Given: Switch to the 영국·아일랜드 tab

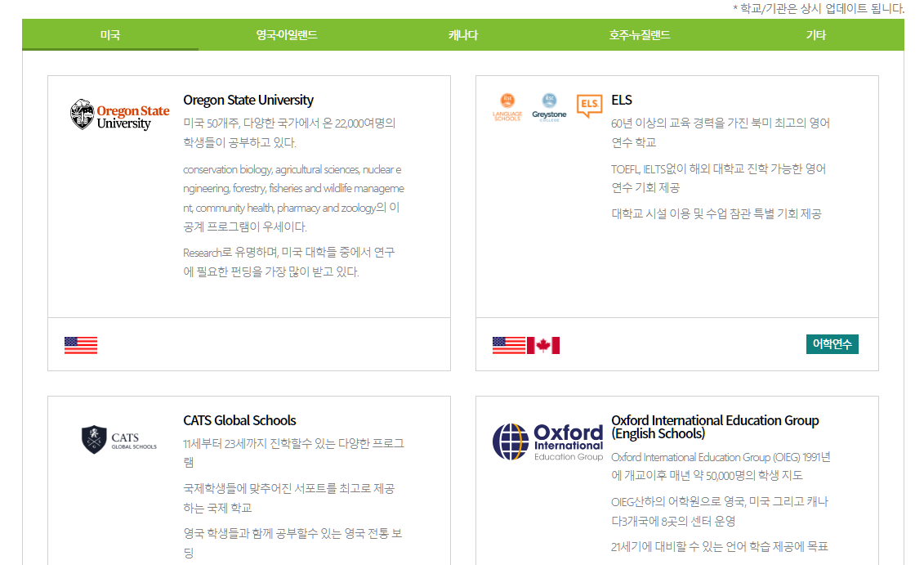Looking at the screenshot, I should [287, 35].
